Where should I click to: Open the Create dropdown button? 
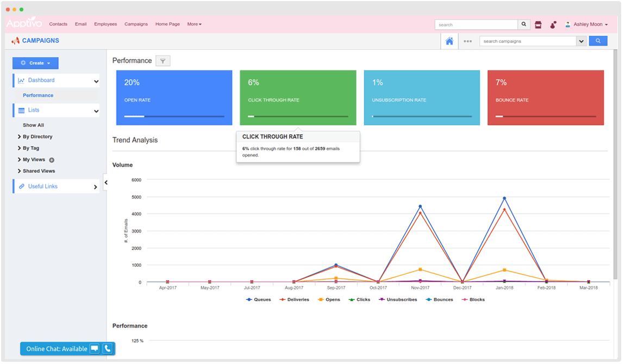tap(35, 63)
